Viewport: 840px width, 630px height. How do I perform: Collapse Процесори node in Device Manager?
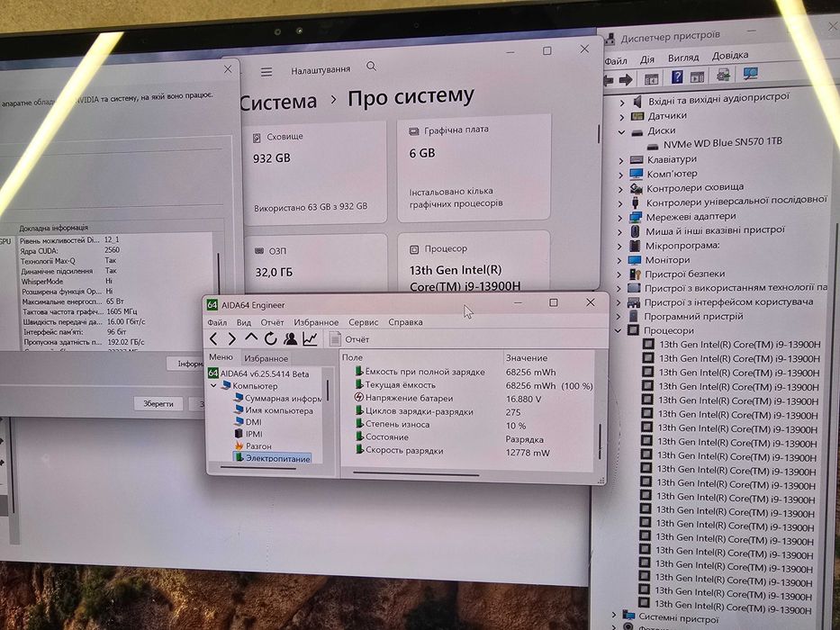pyautogui.click(x=619, y=330)
